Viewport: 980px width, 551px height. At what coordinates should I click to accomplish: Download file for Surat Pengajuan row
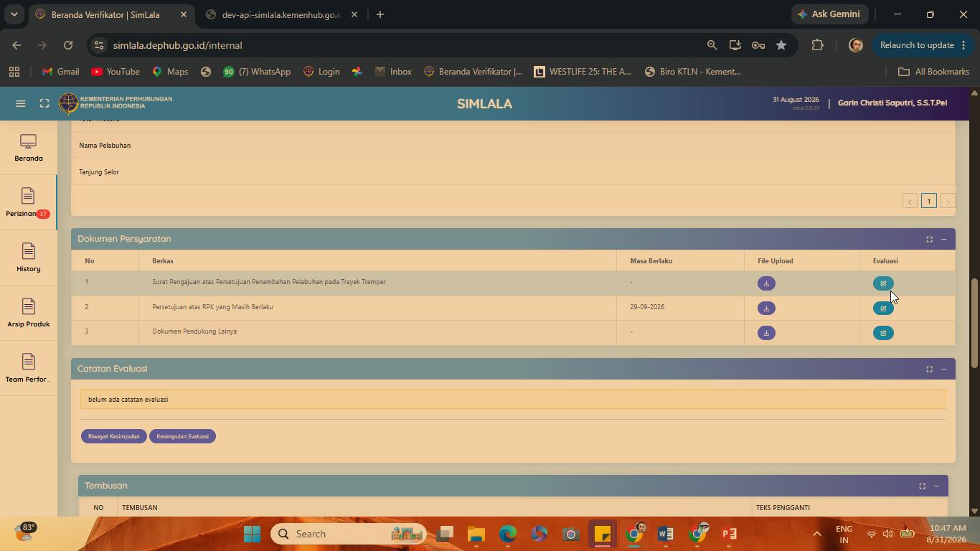pyautogui.click(x=766, y=283)
